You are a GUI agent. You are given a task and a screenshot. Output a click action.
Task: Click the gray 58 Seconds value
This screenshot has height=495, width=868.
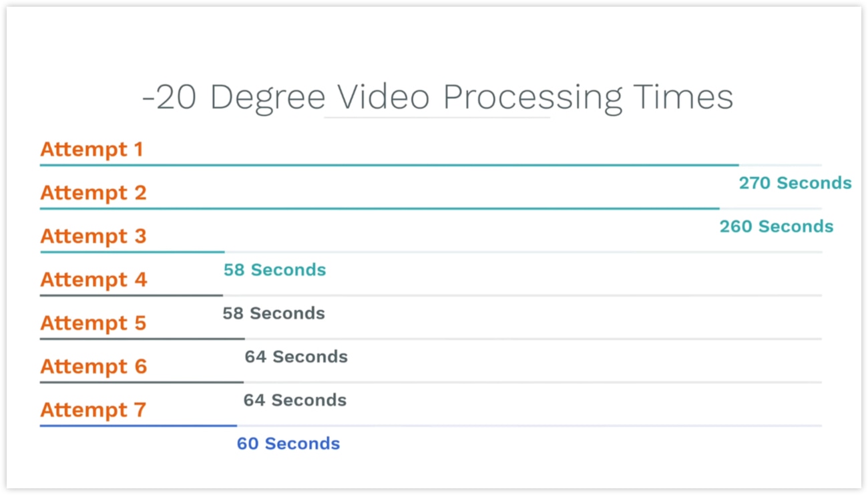[x=274, y=313]
